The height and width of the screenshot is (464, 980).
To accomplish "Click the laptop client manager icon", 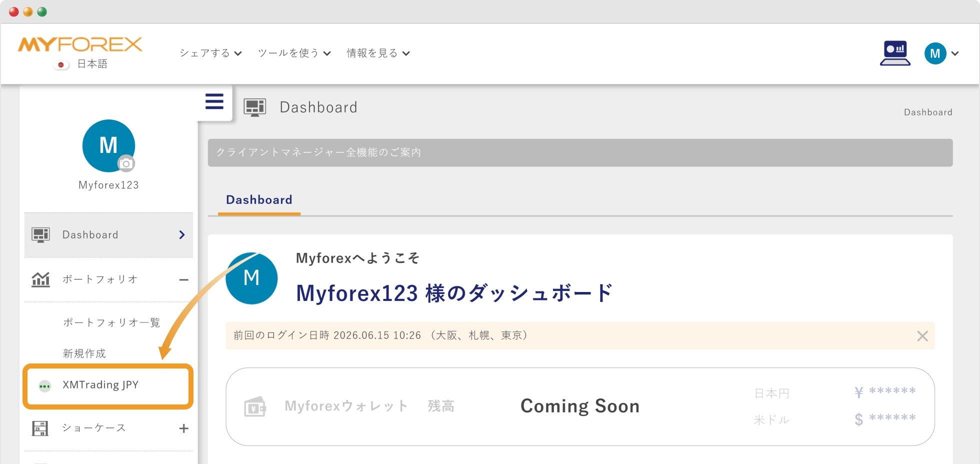I will point(895,53).
